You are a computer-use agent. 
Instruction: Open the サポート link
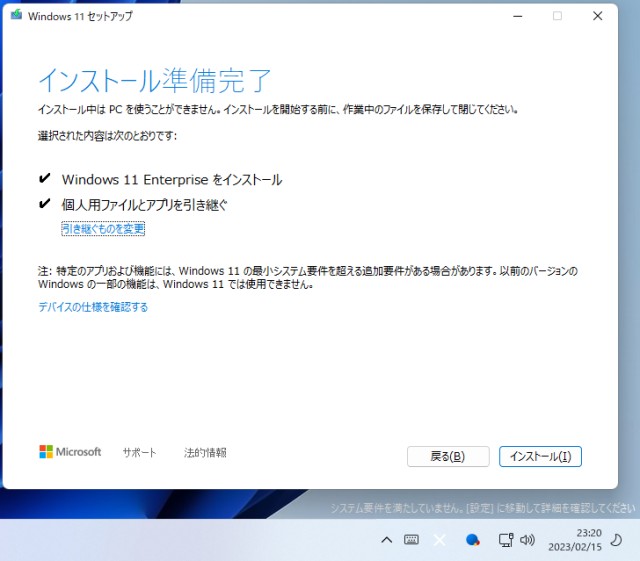tap(139, 453)
